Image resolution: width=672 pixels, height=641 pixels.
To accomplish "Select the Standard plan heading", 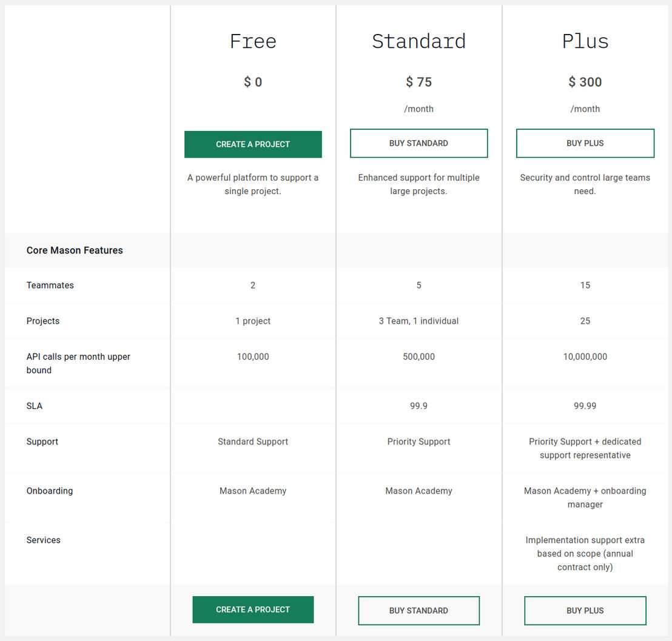I will tap(418, 42).
